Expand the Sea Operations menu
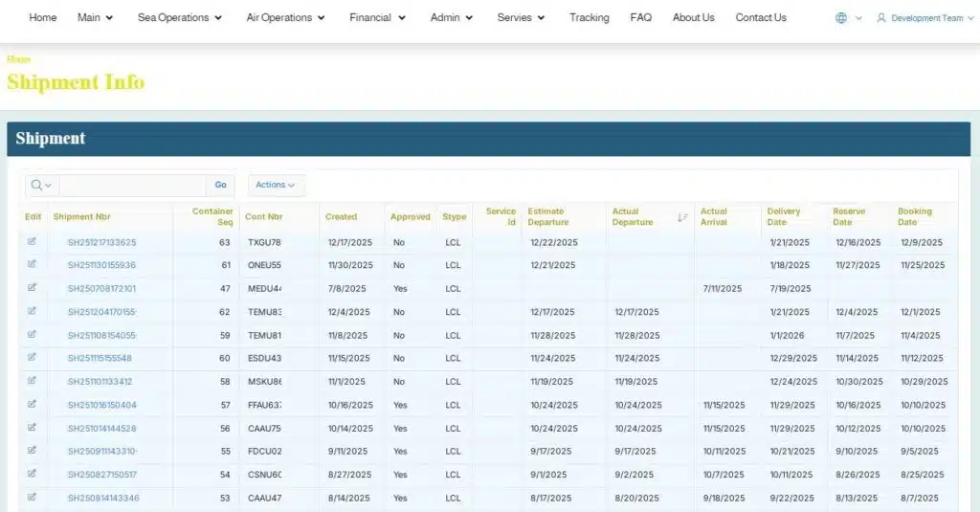 [180, 17]
